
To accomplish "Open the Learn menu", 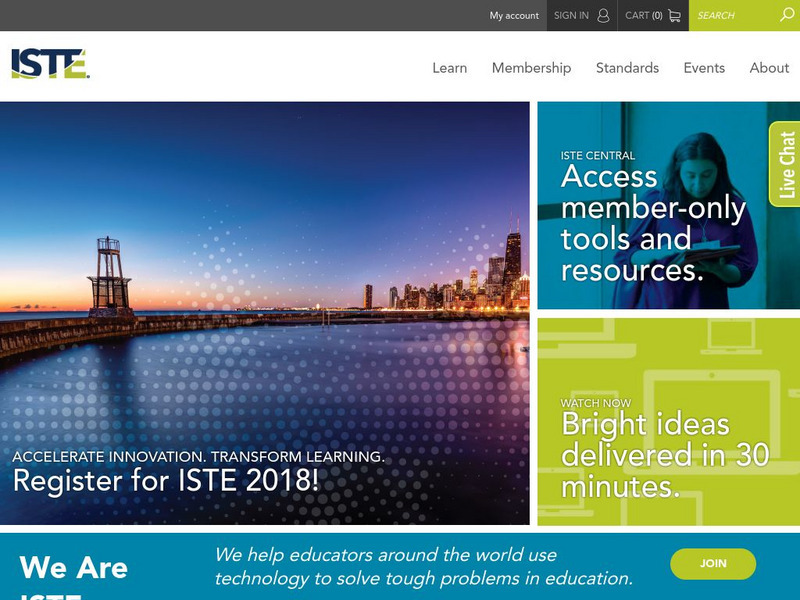I will tap(449, 68).
